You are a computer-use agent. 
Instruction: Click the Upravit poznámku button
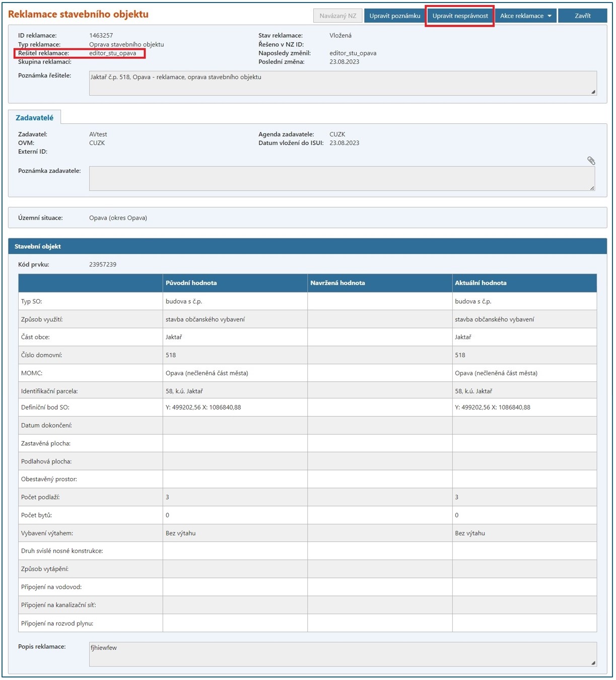tap(394, 16)
